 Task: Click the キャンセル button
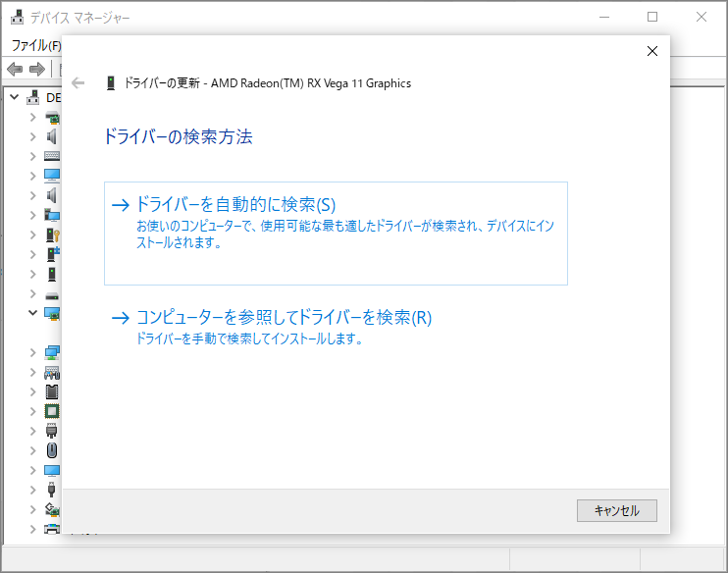click(616, 510)
